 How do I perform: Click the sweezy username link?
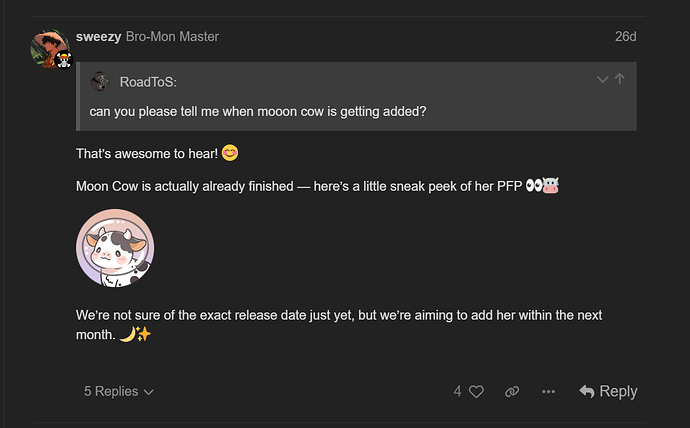pos(98,37)
